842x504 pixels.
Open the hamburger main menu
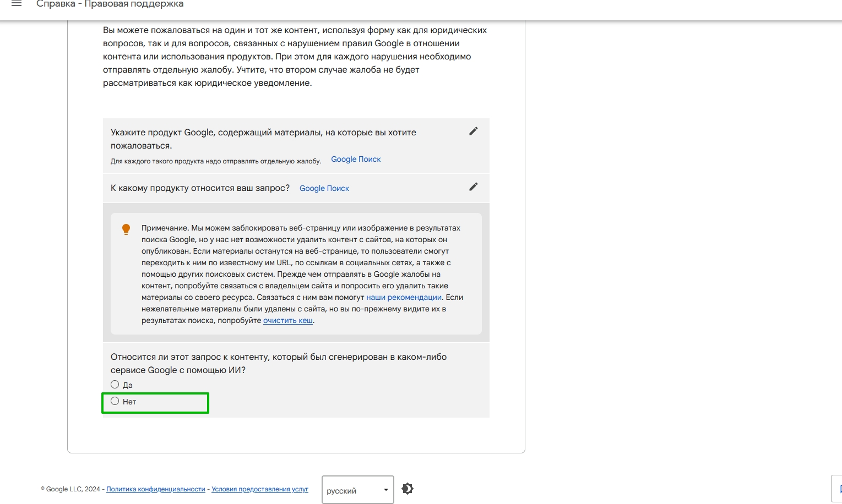pyautogui.click(x=17, y=4)
